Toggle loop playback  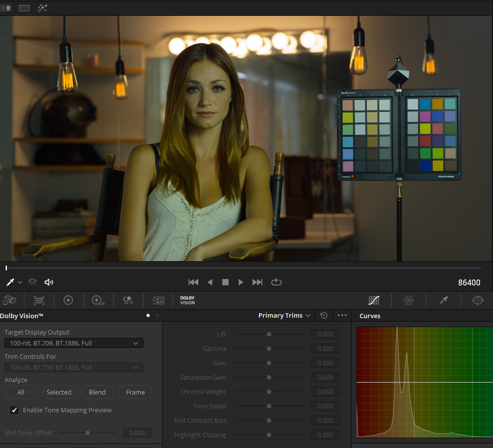click(276, 282)
